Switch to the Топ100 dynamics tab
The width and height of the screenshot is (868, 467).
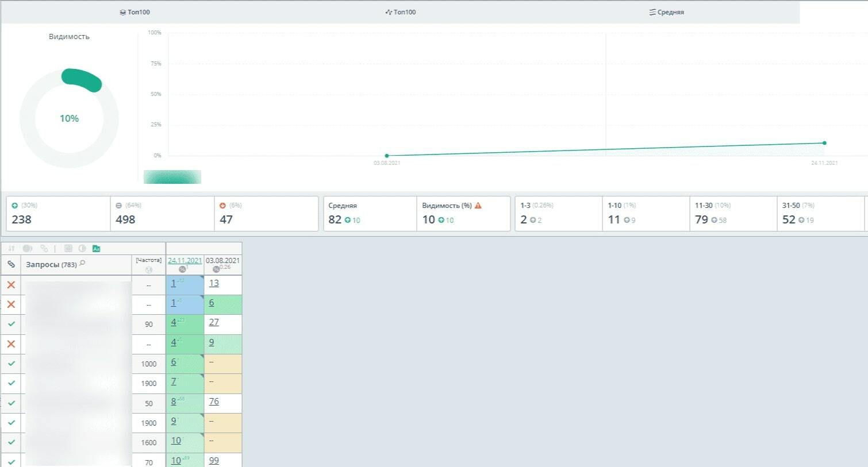400,12
